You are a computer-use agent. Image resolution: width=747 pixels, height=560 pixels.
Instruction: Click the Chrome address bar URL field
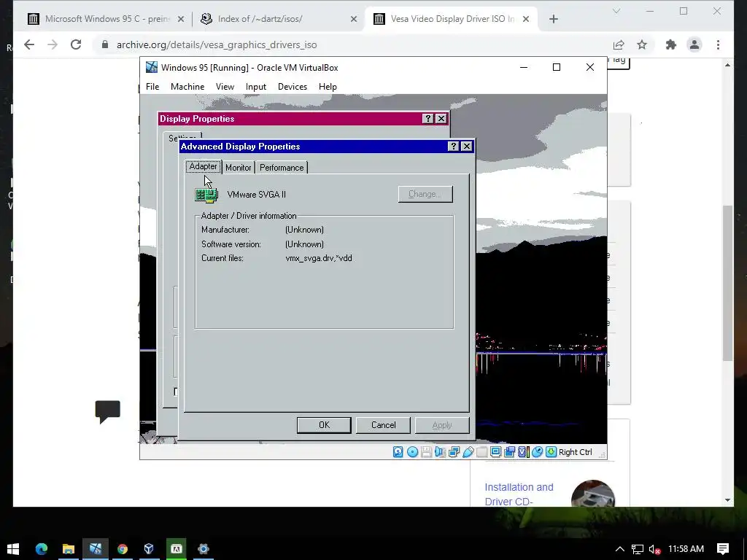pos(352,44)
